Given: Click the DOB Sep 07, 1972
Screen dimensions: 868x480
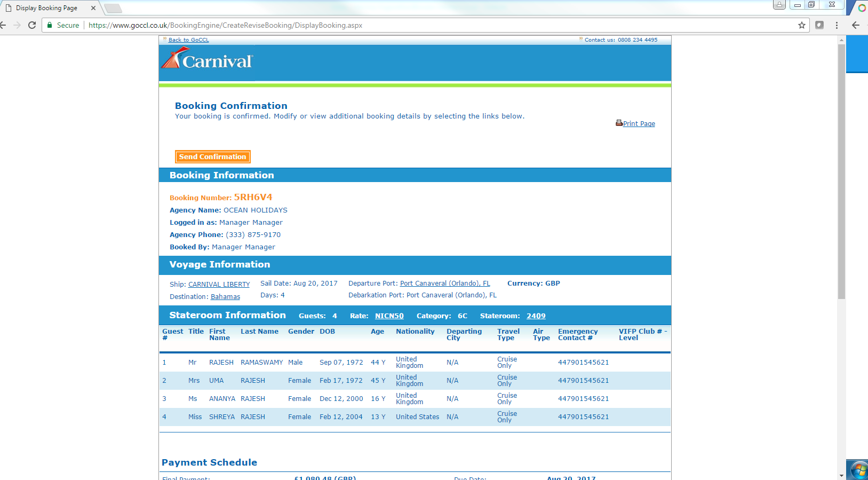Looking at the screenshot, I should click(x=341, y=363).
